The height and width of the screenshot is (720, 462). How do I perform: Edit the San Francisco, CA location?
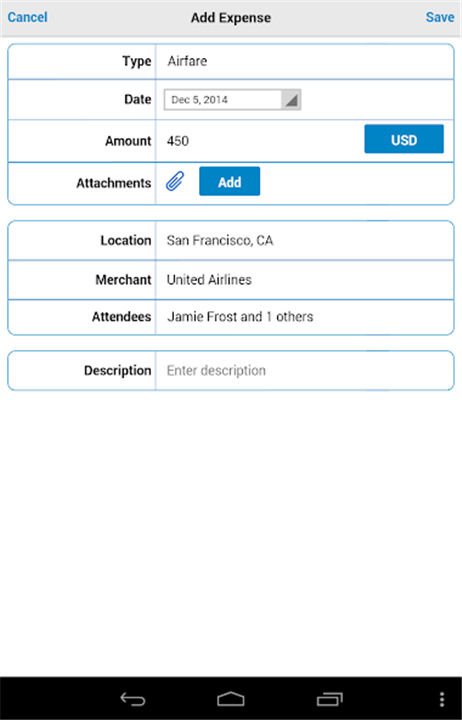coord(304,241)
